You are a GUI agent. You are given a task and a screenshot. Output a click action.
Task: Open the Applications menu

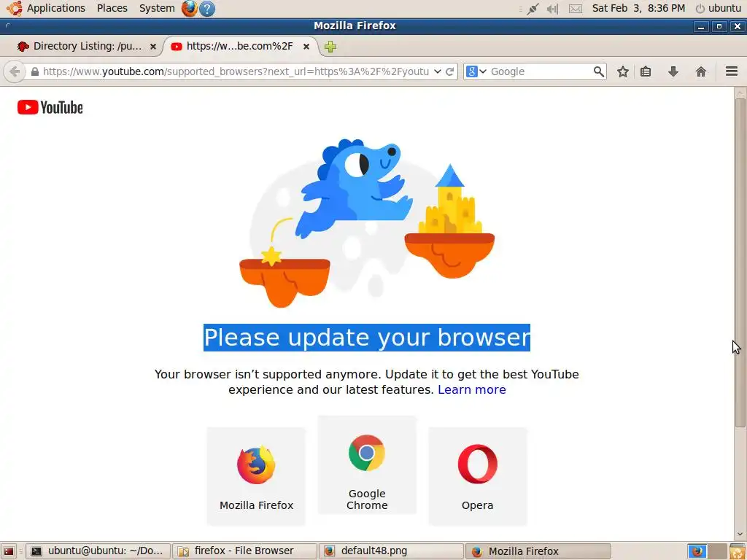pos(55,8)
